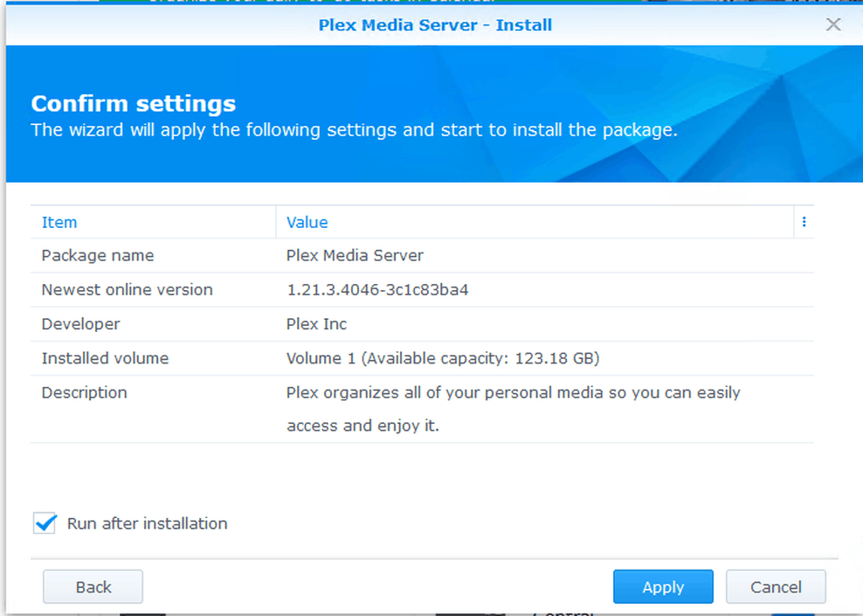Select the Developer label cell
Image resolution: width=863 pixels, height=616 pixels.
81,323
